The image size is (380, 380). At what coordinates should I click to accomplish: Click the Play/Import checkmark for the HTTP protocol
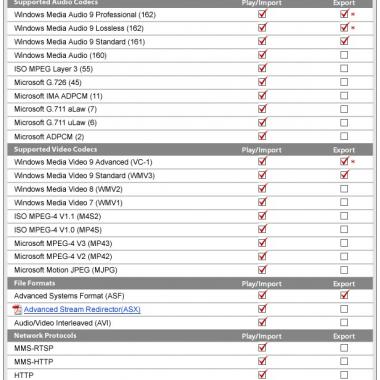[x=263, y=374]
